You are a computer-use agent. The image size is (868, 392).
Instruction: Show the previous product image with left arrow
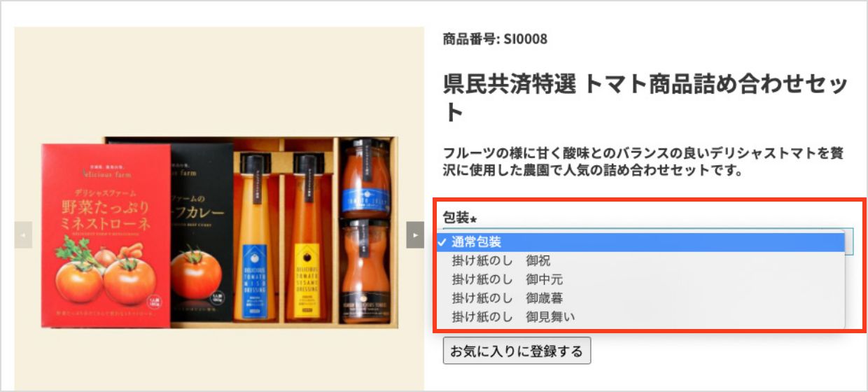(x=23, y=234)
